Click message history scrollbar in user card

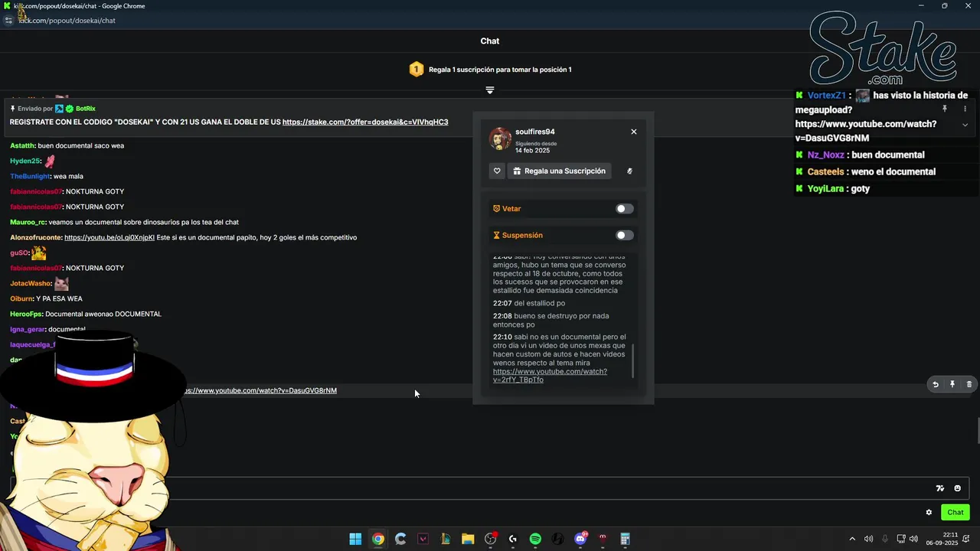coord(633,360)
